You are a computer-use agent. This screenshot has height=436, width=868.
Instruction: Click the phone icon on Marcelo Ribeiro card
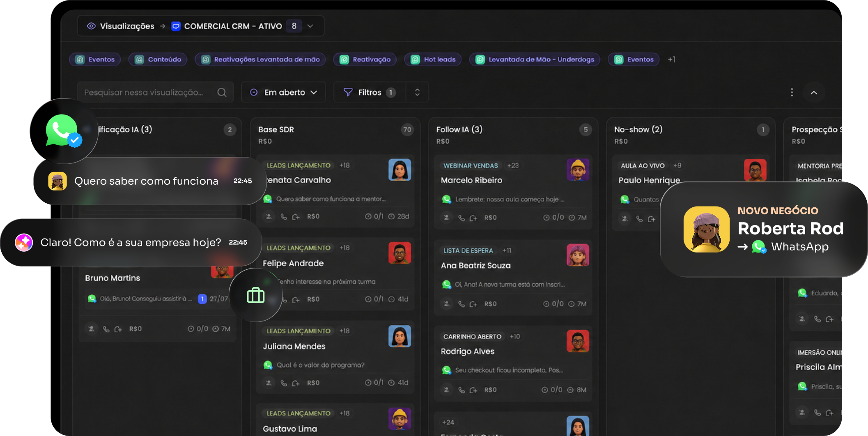(x=461, y=218)
